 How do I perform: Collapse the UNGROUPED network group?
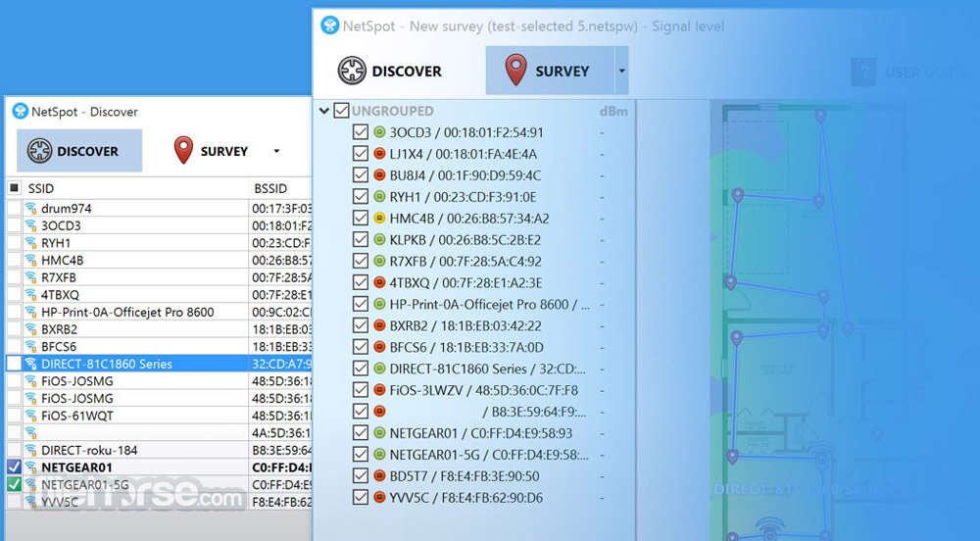[x=323, y=111]
